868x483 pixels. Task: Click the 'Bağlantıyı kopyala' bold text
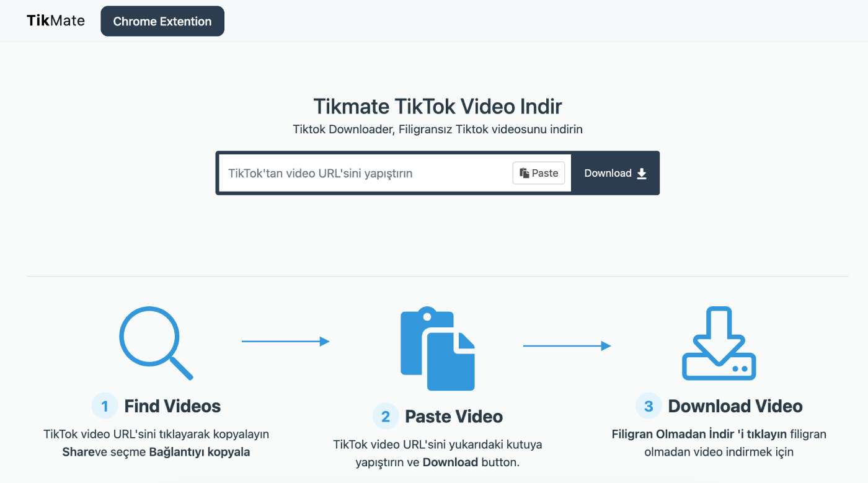click(200, 452)
